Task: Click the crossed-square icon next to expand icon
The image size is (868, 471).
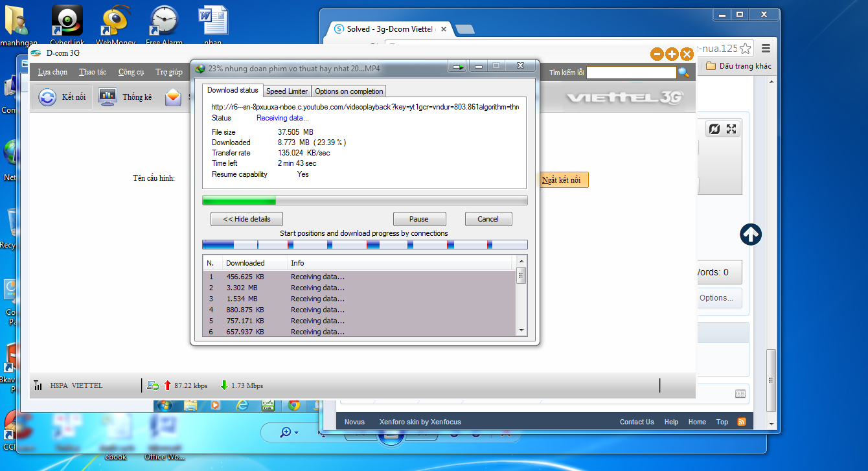Action: [714, 129]
